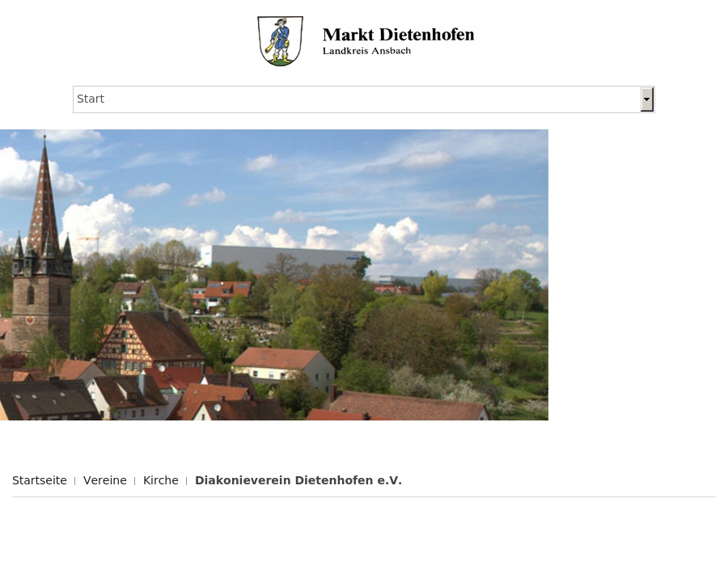Click the breadcrumb separator after Startseite

74,480
